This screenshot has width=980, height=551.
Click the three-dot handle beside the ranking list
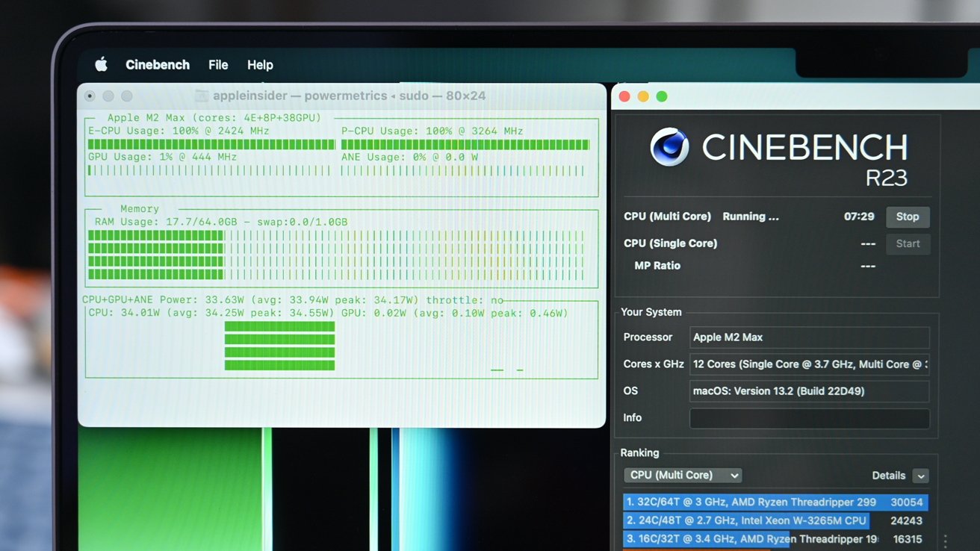pos(946,541)
